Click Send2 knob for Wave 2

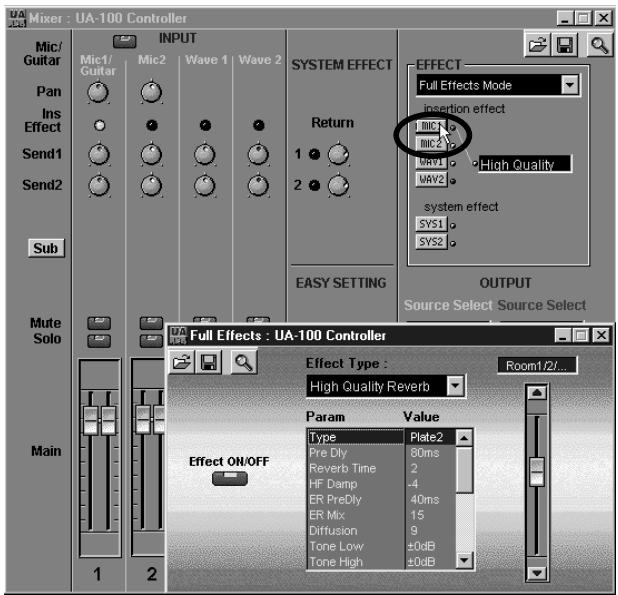coord(258,186)
